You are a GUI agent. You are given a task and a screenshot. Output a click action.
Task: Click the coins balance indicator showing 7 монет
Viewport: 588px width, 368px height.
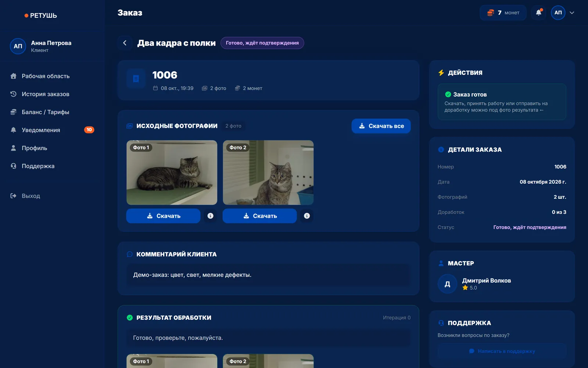(x=503, y=13)
